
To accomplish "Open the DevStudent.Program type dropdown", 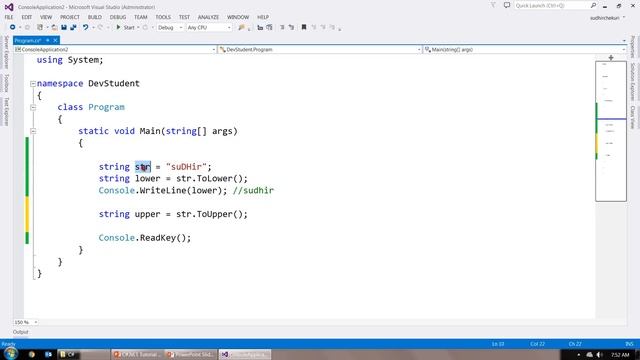I will point(320,49).
